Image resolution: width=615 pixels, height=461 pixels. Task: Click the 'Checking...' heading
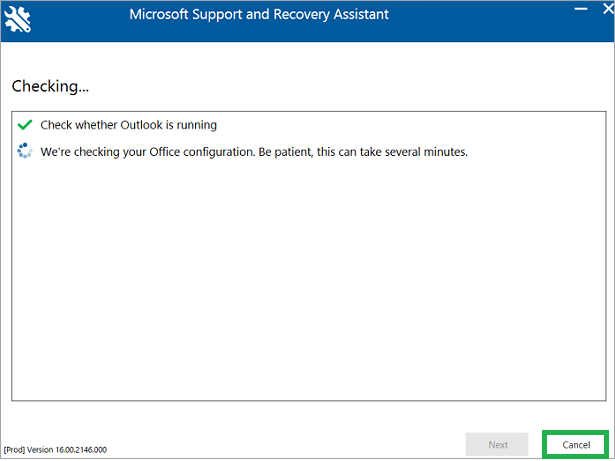(x=51, y=86)
